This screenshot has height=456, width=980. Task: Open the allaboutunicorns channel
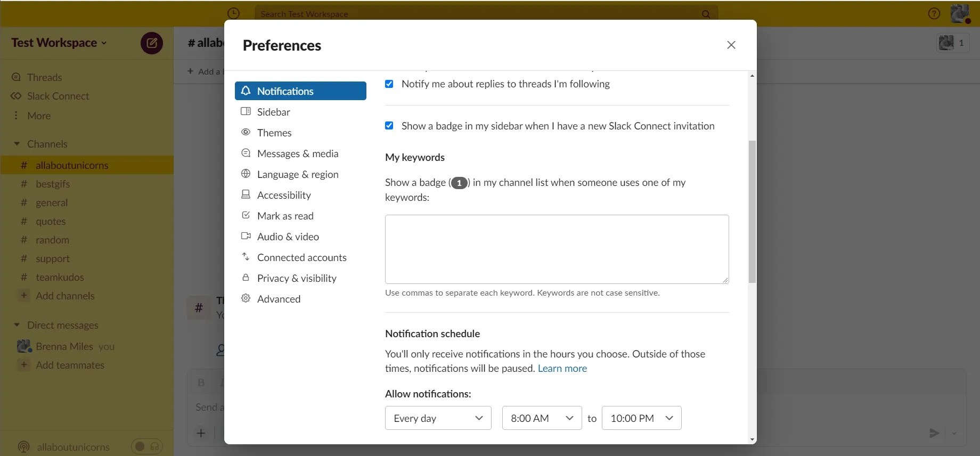87,165
